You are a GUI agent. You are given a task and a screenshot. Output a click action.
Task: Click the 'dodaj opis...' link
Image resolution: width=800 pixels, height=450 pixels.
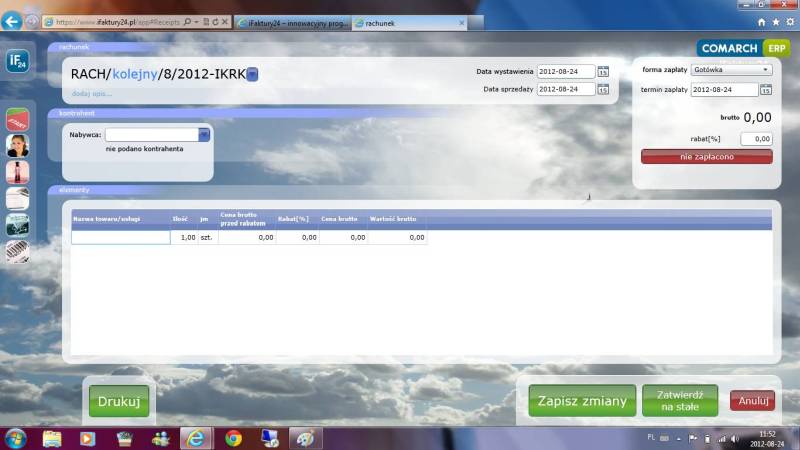pyautogui.click(x=91, y=94)
